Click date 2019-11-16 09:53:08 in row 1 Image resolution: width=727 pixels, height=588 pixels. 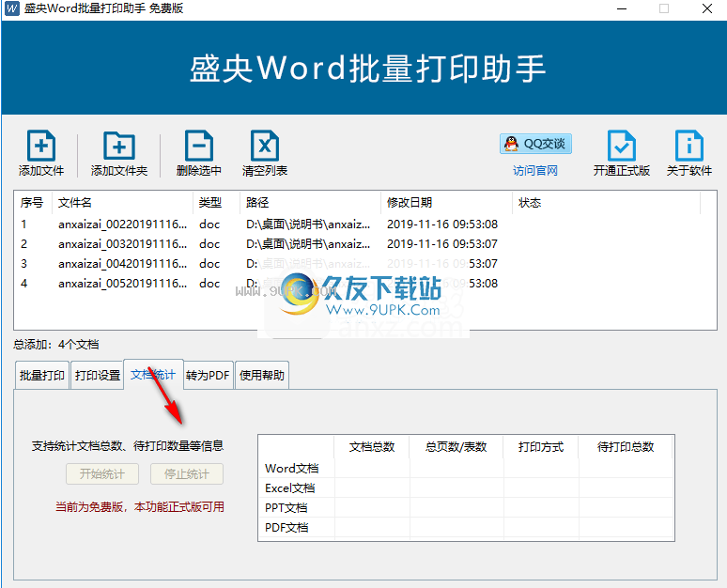(442, 224)
